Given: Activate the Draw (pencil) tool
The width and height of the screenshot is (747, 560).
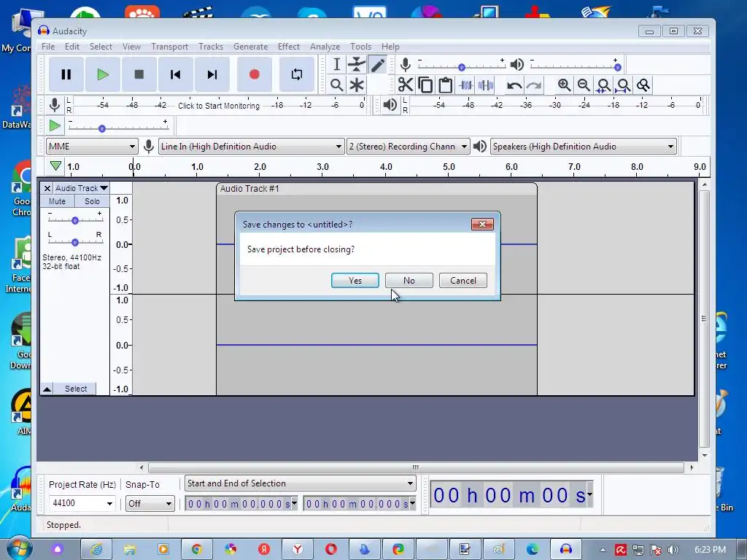Looking at the screenshot, I should point(377,65).
